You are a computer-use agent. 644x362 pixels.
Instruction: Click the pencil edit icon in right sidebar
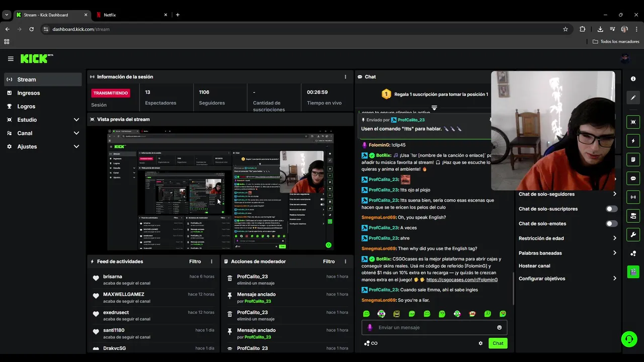coord(633,98)
